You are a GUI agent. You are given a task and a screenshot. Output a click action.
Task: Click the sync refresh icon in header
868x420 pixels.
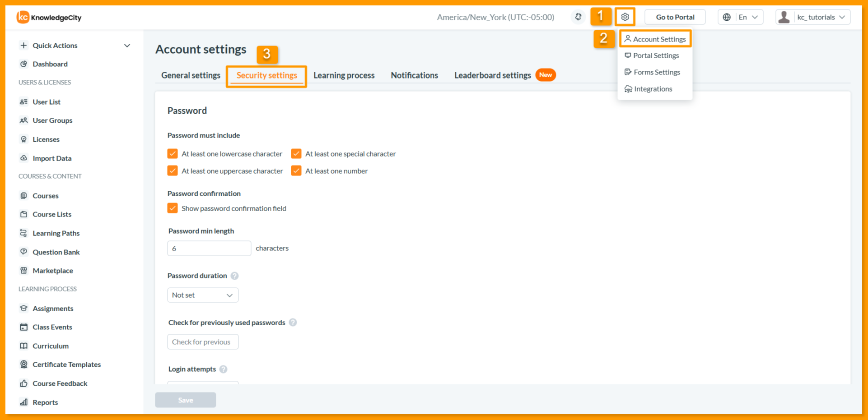(578, 17)
